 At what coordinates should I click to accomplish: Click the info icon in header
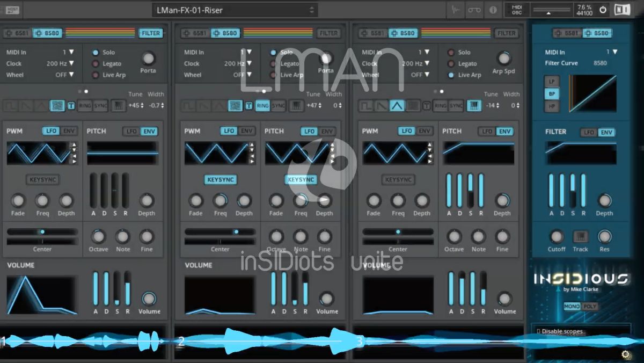coord(493,10)
